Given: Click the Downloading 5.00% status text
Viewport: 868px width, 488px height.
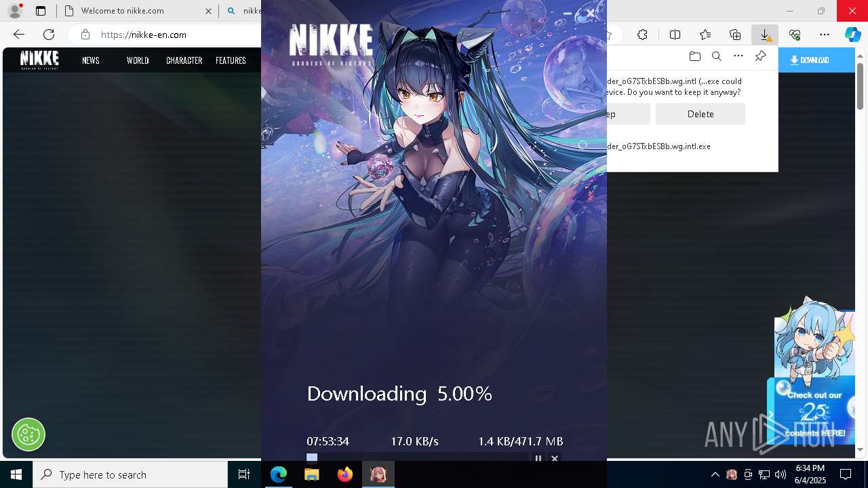Looking at the screenshot, I should click(399, 394).
